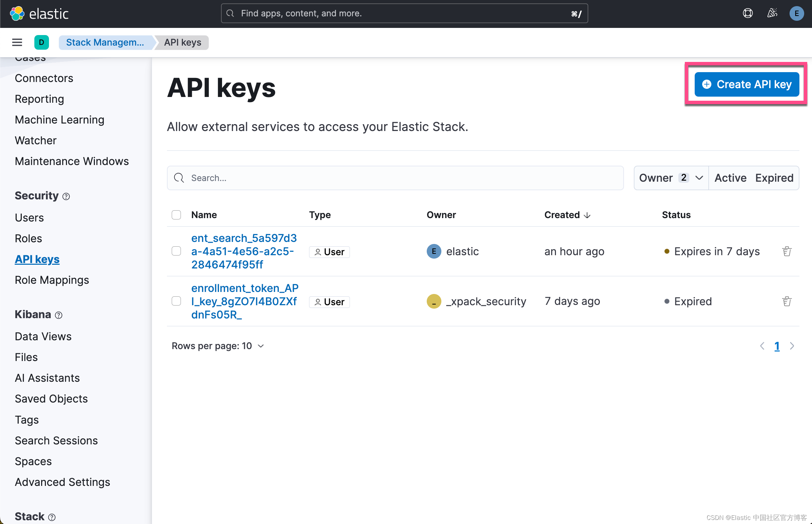Check the select-all checkbox in the table header

tap(176, 215)
